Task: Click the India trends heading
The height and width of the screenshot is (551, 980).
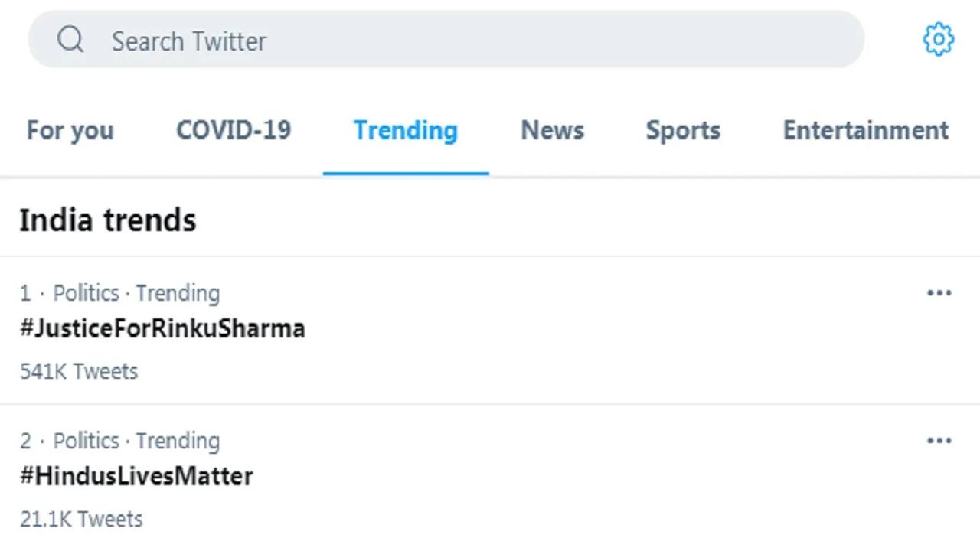Action: coord(108,220)
